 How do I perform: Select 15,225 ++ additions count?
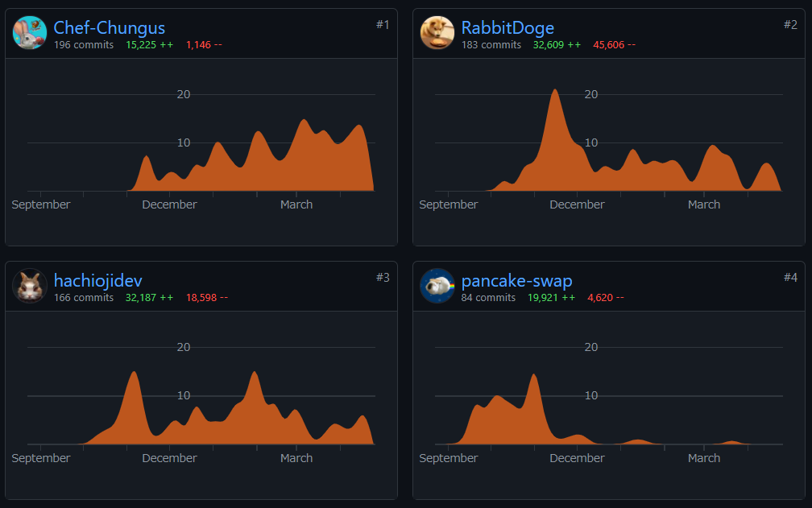click(149, 45)
